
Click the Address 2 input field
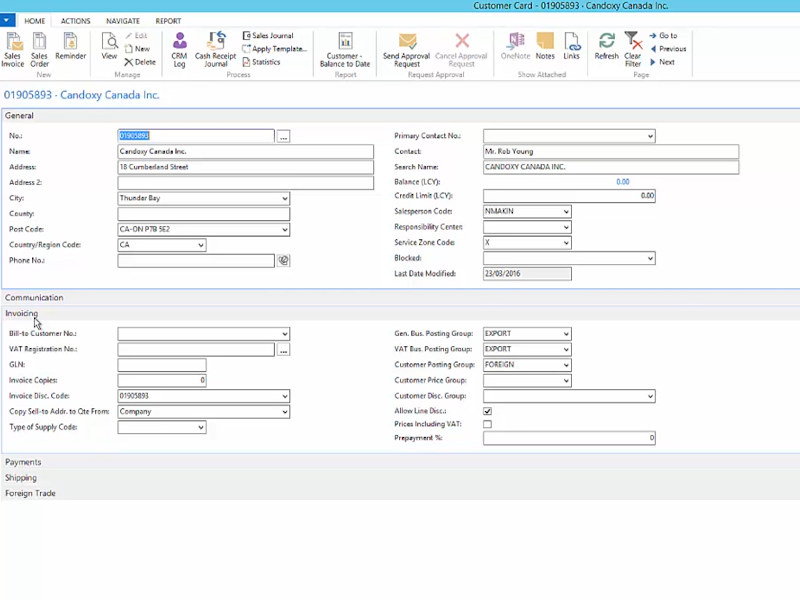[245, 183]
